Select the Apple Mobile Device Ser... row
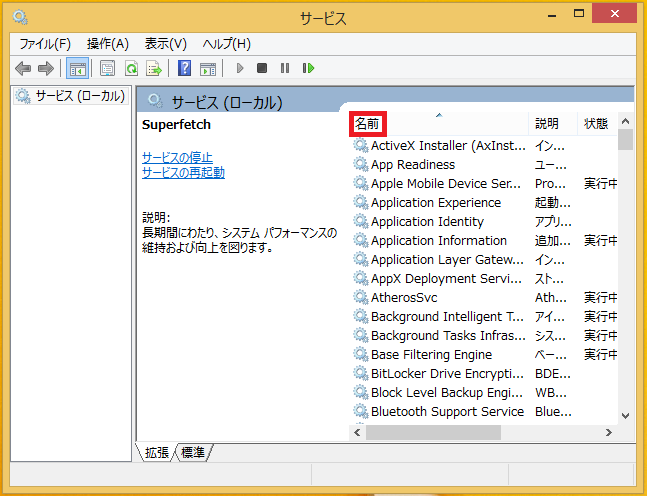The height and width of the screenshot is (496, 647). coord(485,184)
